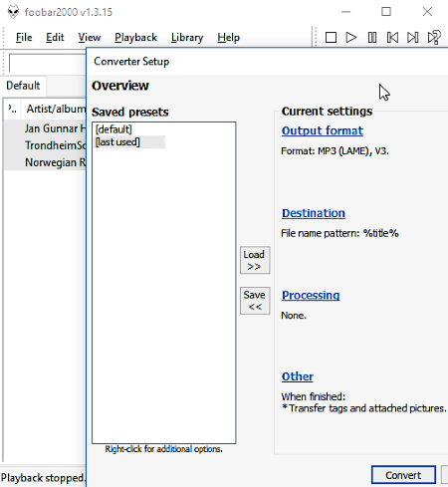This screenshot has height=487, width=448.
Task: Select the [default] saved preset
Action: (113, 129)
